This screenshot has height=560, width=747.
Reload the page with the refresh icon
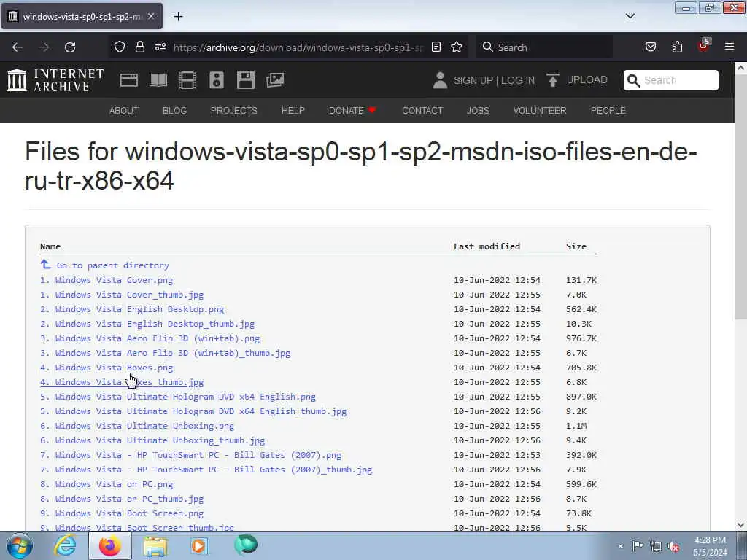tap(70, 47)
